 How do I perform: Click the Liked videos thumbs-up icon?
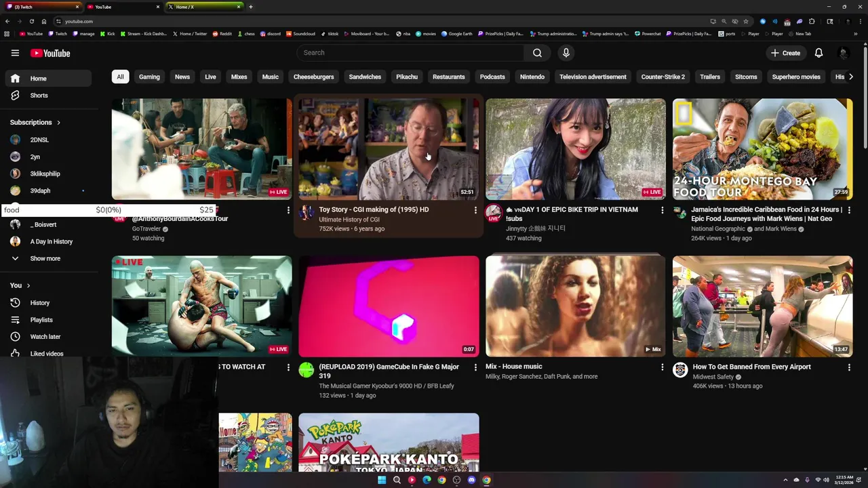(x=15, y=353)
